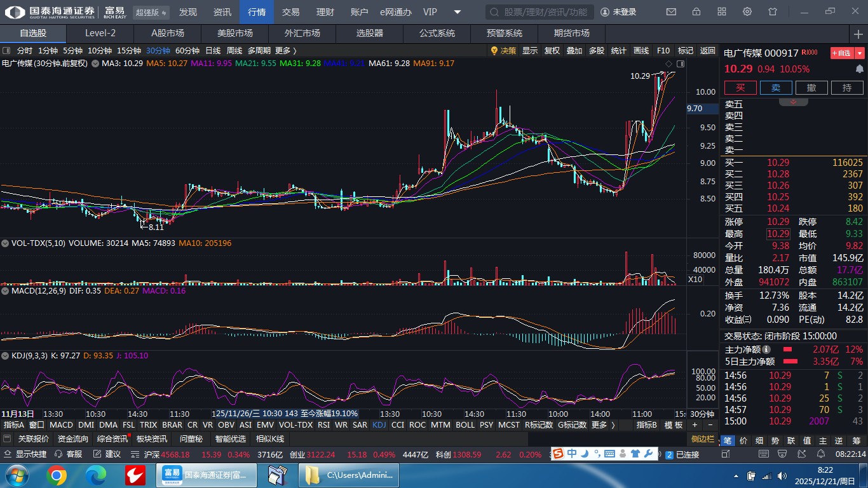Open Chrome from the Windows taskbar

click(x=56, y=475)
